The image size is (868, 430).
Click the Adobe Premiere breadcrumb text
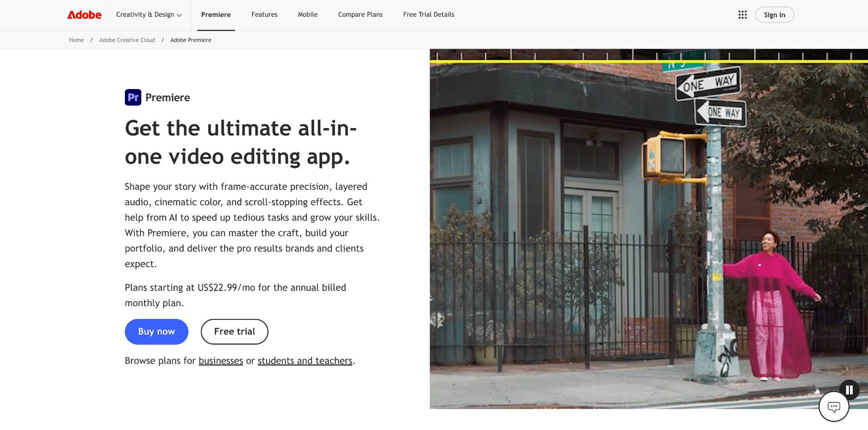[x=191, y=40]
